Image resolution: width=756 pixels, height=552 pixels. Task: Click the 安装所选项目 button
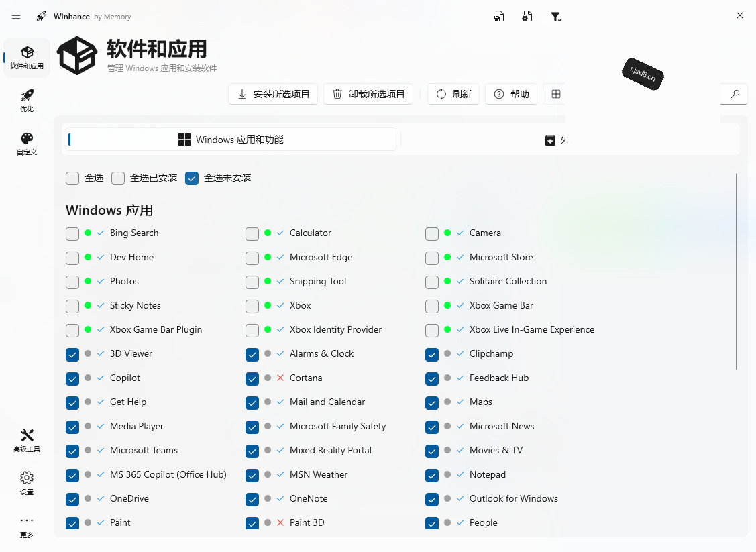[x=273, y=94]
